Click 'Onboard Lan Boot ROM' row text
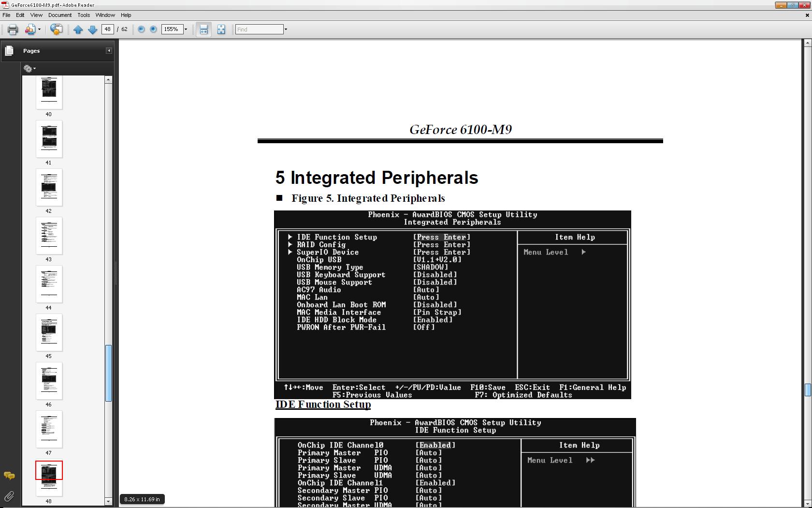The image size is (812, 508). tap(341, 305)
